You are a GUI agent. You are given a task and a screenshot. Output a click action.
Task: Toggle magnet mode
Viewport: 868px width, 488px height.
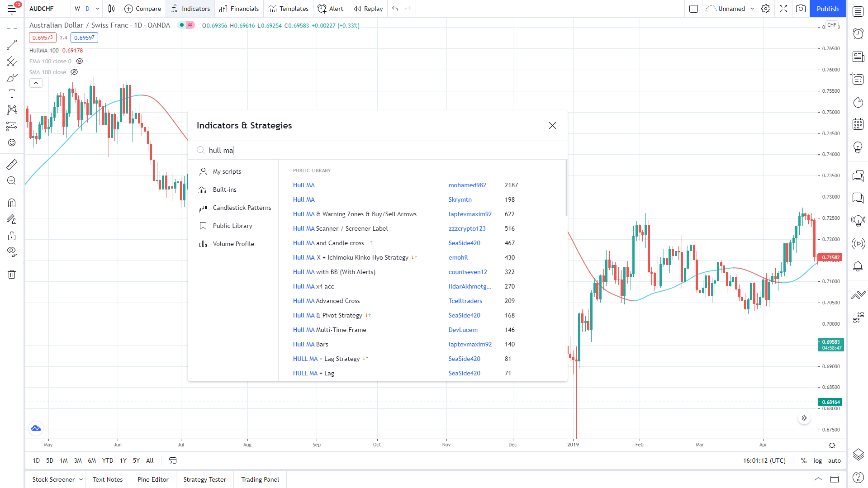click(12, 203)
